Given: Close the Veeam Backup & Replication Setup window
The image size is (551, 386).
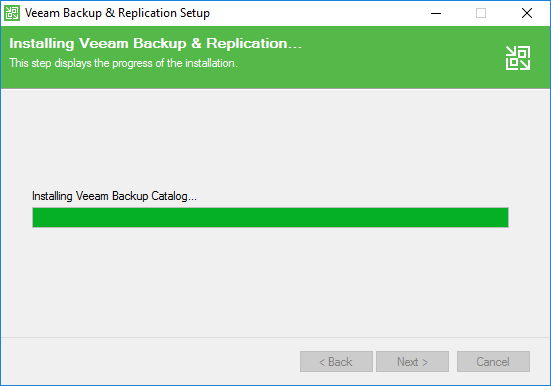Looking at the screenshot, I should coord(527,13).
